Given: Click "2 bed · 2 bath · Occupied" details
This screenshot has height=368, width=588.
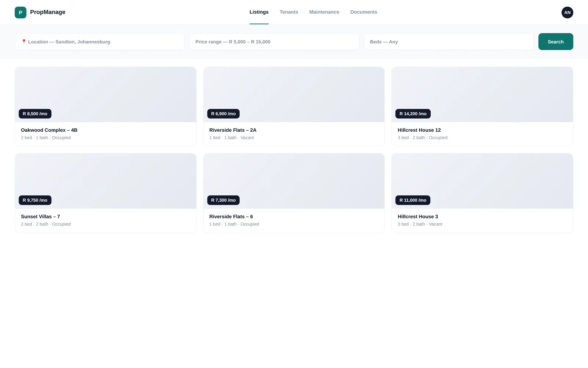Looking at the screenshot, I should pos(46,224).
